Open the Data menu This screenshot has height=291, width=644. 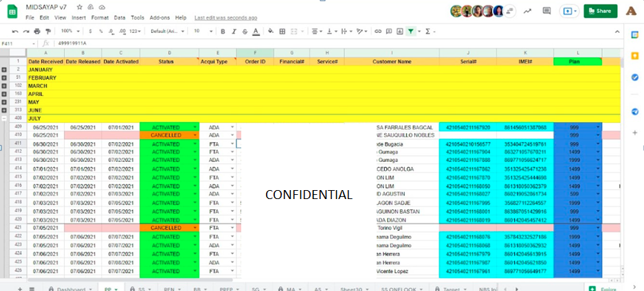(120, 18)
